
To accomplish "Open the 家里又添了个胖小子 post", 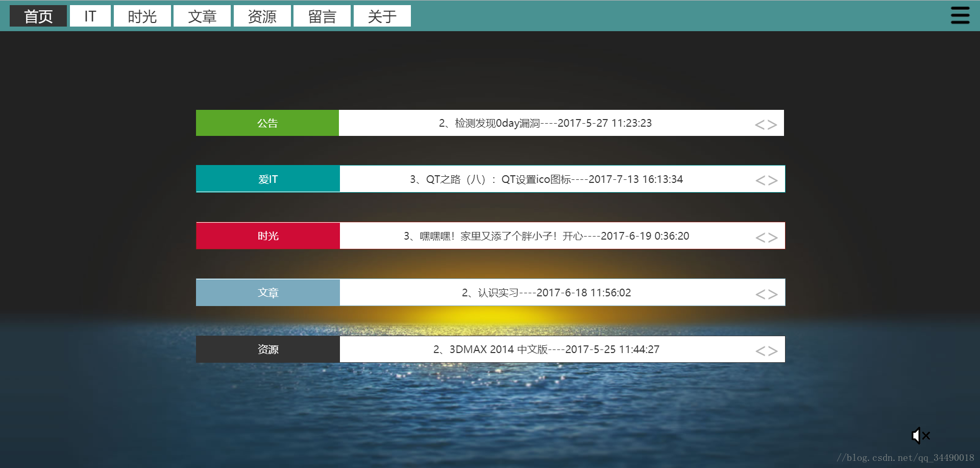I will coord(546,236).
